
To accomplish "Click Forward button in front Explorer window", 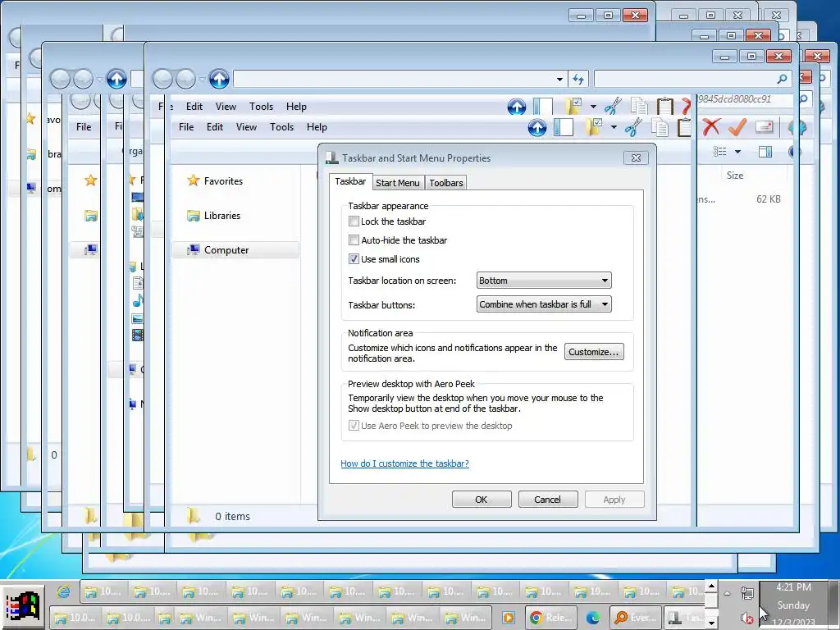I will [x=186, y=80].
